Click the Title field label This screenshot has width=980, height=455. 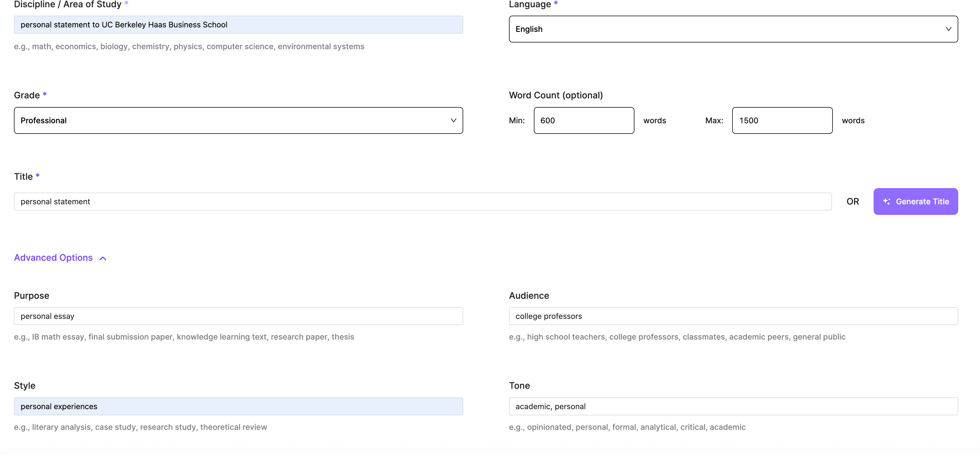click(x=23, y=176)
